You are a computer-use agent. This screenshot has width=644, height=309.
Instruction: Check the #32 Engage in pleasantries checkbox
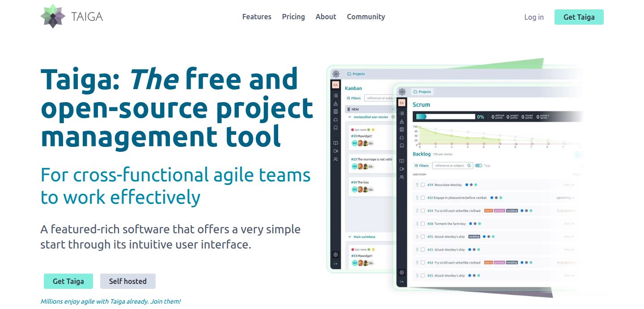tap(423, 197)
